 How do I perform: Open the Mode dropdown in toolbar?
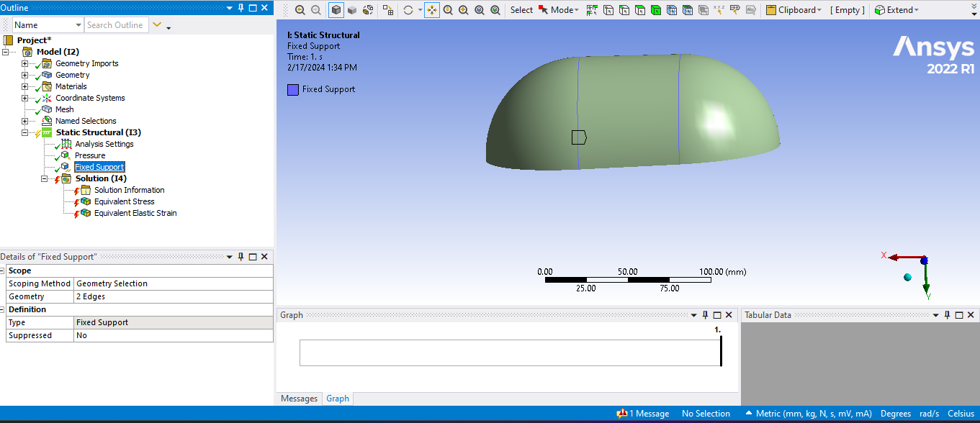coord(564,10)
